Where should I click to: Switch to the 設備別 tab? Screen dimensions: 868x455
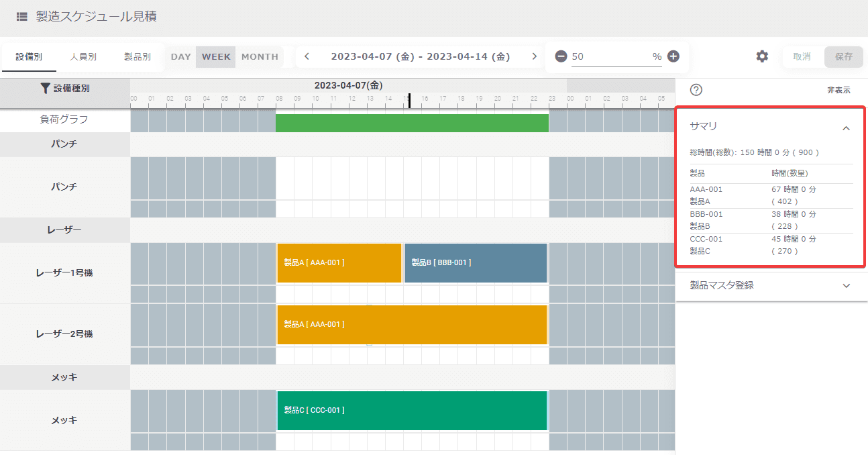[30, 57]
